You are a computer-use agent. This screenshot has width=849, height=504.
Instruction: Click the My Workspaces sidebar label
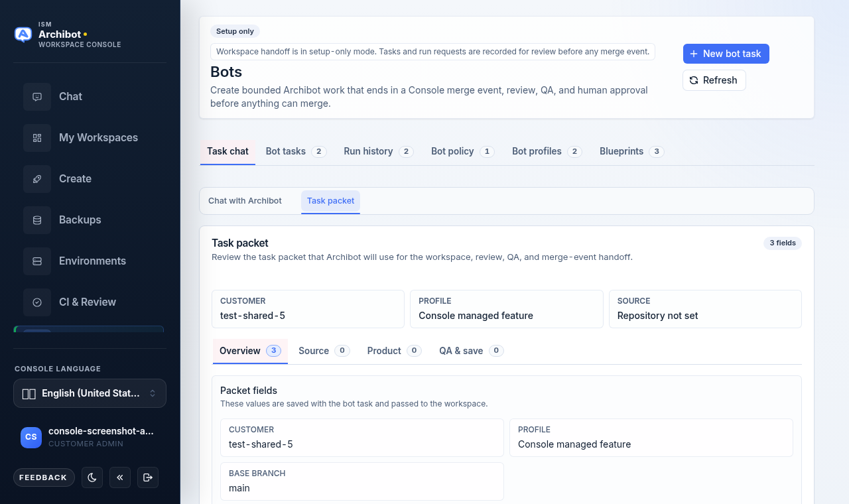[98, 138]
